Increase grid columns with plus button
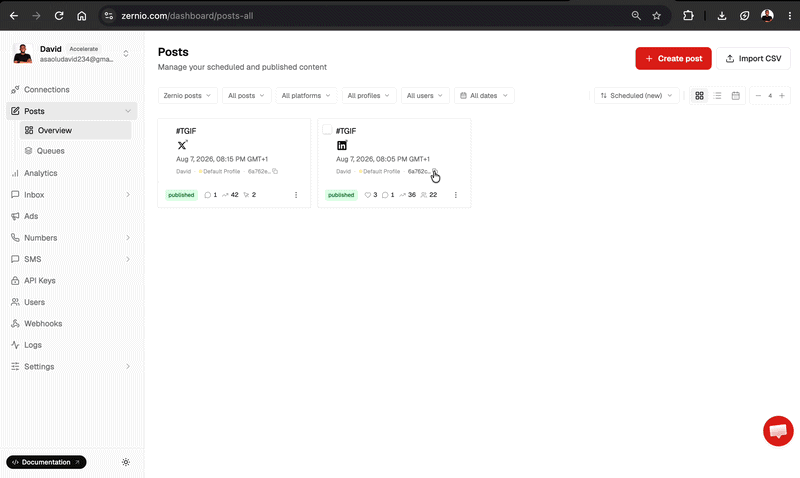The width and height of the screenshot is (800, 478). tap(782, 95)
